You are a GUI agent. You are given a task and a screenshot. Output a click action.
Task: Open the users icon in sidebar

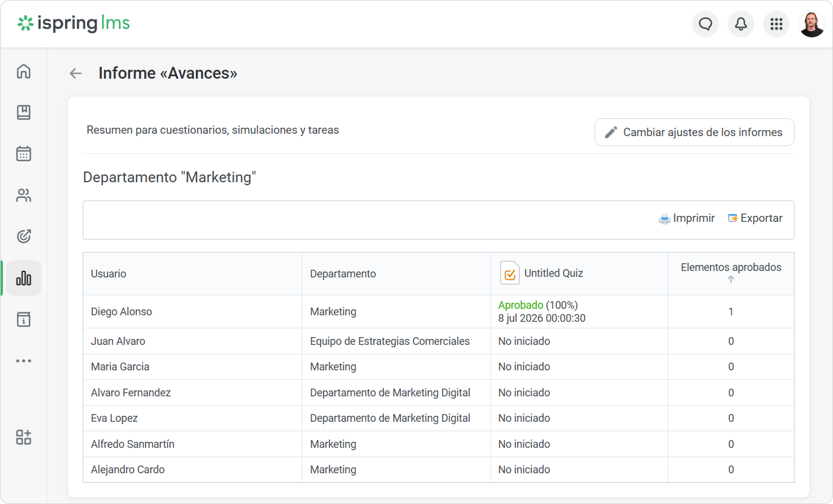[x=24, y=195]
